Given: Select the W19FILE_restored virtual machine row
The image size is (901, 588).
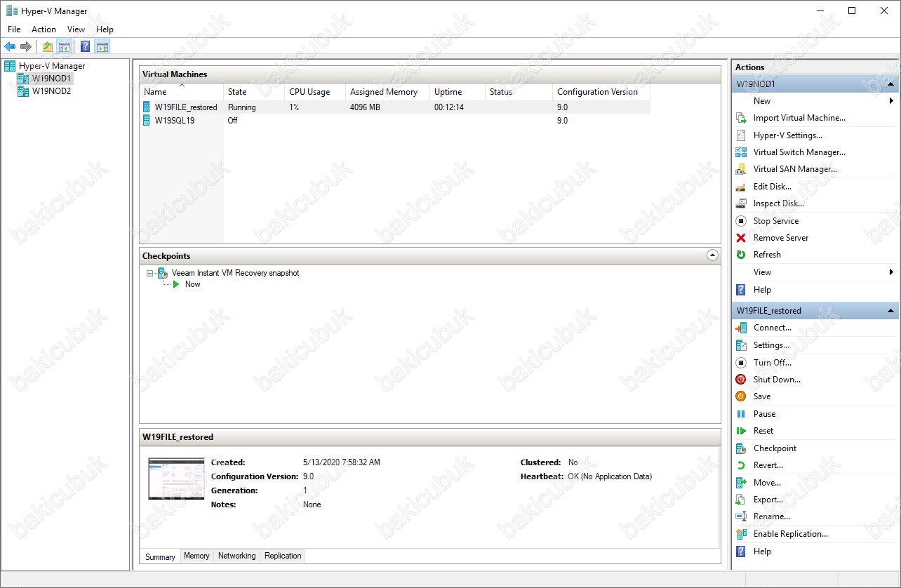Looking at the screenshot, I should 394,107.
